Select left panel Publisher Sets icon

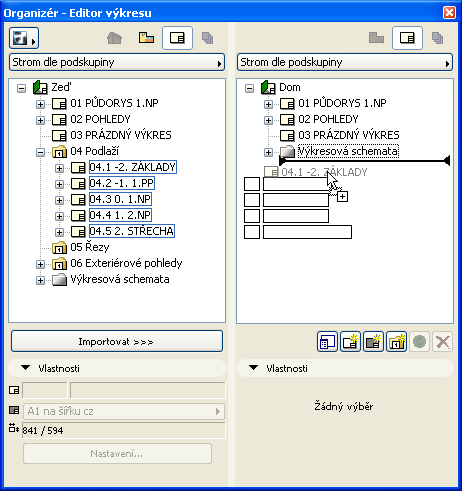coord(207,38)
